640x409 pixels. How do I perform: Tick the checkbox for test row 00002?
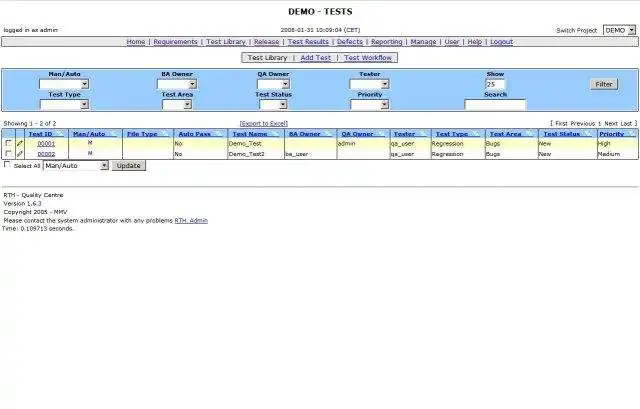pos(8,154)
